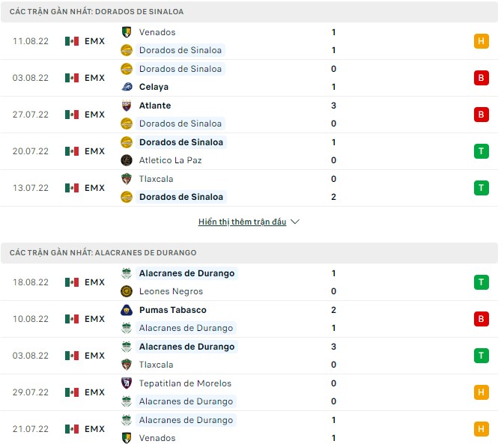The image size is (504, 447).
Task: Select the Alacranes de Durango recent matches header
Action: (103, 253)
